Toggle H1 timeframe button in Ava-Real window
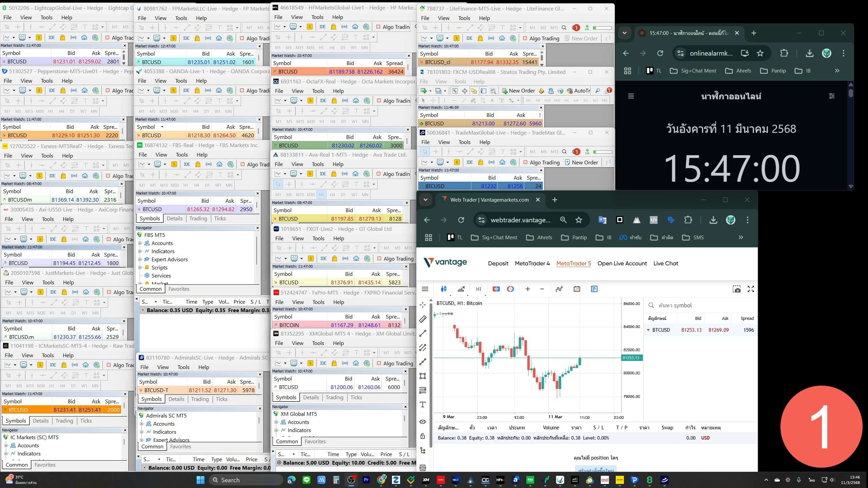868x488 pixels. [321, 195]
